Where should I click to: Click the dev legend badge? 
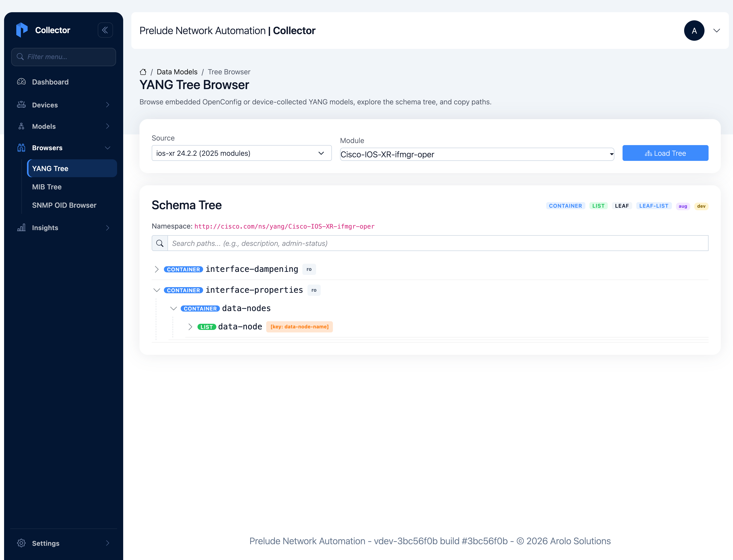click(x=701, y=206)
